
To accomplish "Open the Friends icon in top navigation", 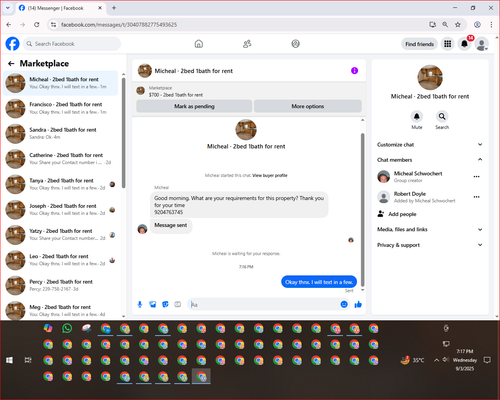I will 247,44.
